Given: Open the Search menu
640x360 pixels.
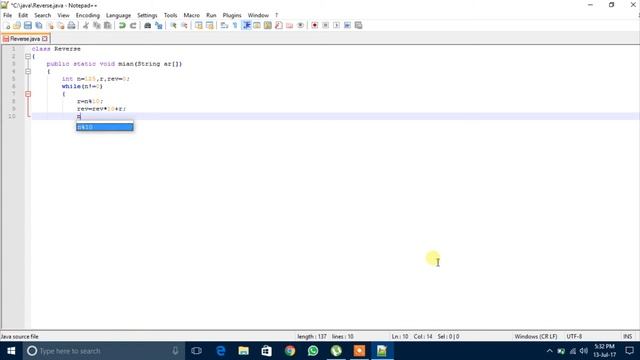Looking at the screenshot, I should click(42, 15).
